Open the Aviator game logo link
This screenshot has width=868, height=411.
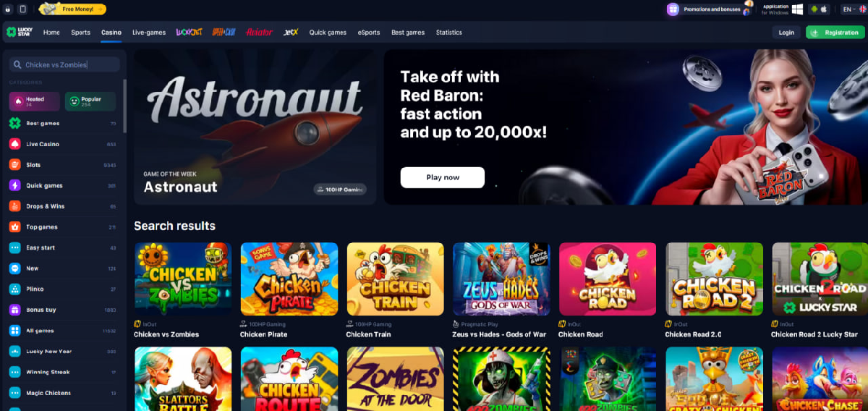coord(259,33)
